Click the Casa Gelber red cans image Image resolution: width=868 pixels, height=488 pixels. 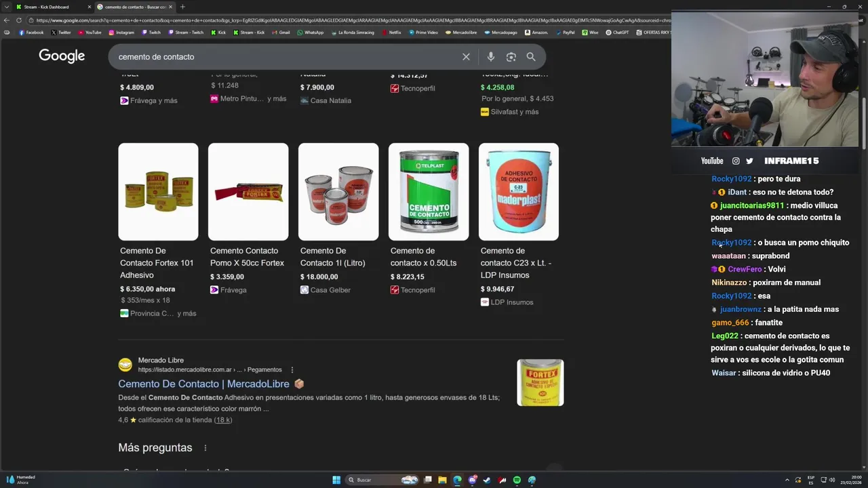tap(338, 192)
